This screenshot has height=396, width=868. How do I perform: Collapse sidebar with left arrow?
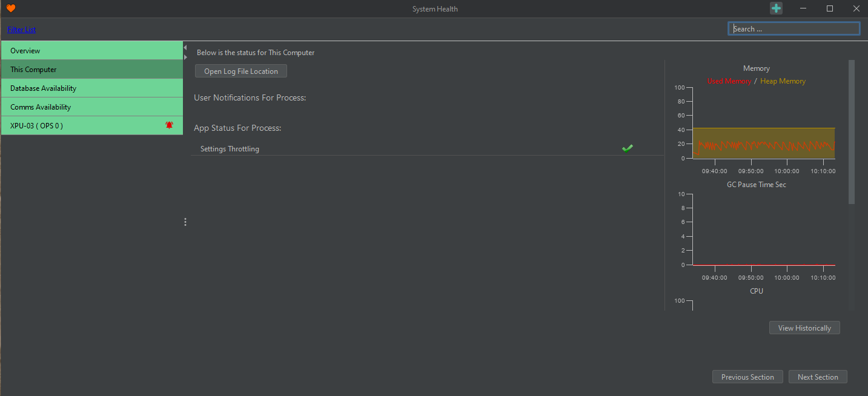coord(185,47)
